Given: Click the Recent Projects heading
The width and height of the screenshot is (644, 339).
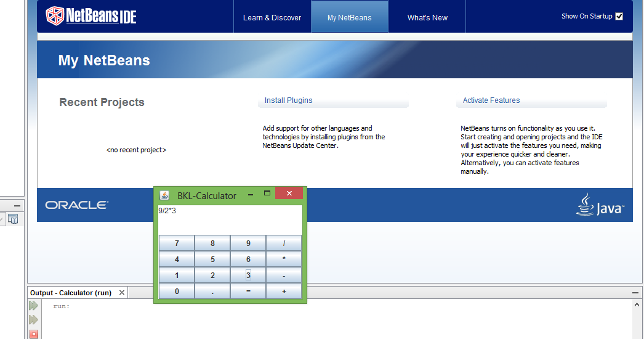Looking at the screenshot, I should [102, 102].
